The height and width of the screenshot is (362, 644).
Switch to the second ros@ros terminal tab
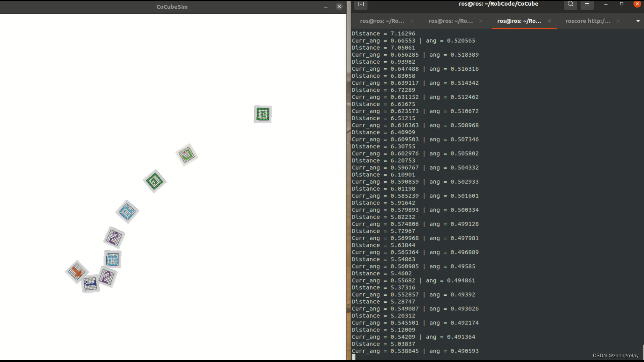point(450,21)
